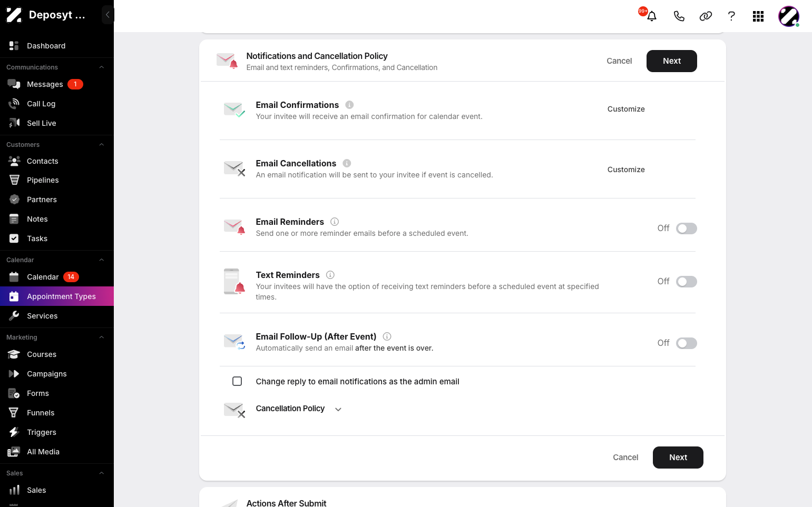
Task: Click the Pipelines funnel icon in sidebar
Action: (14, 180)
